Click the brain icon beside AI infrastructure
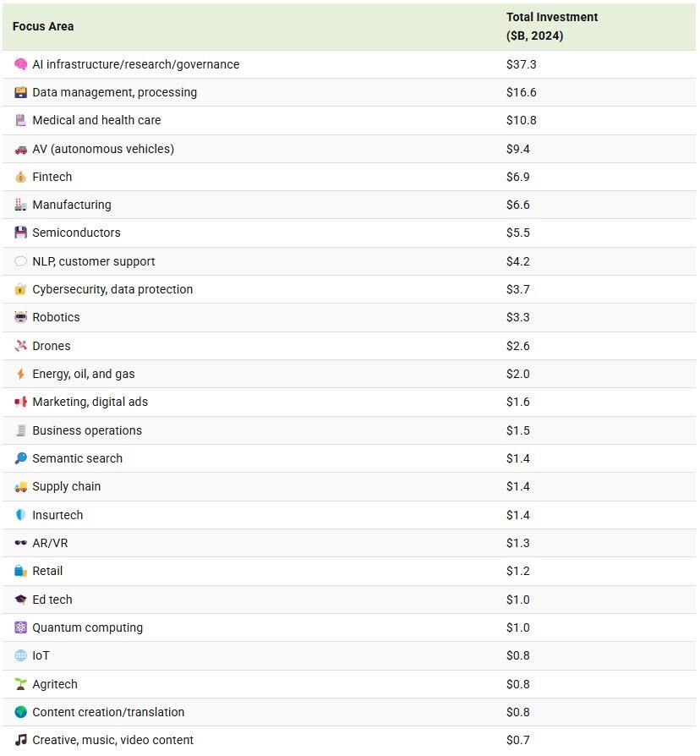Image resolution: width=700 pixels, height=756 pixels. pos(20,64)
